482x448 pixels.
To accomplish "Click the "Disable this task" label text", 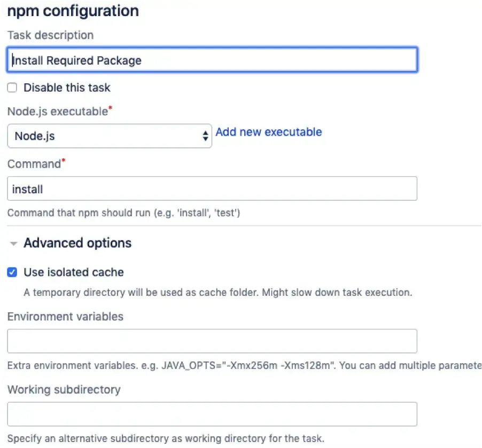I will pos(67,88).
